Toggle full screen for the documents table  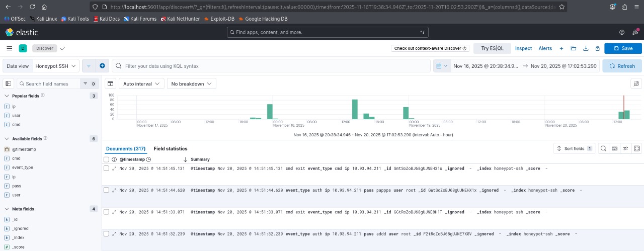(x=636, y=148)
